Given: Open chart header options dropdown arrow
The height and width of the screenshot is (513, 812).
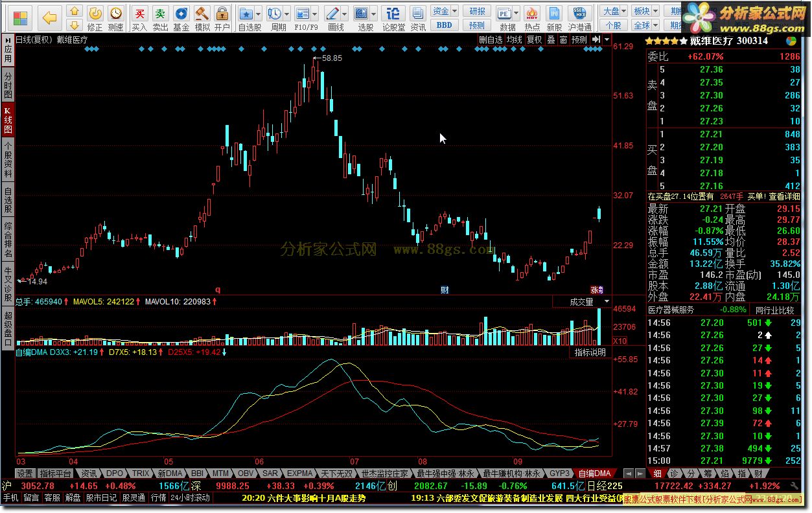Looking at the screenshot, I should [x=607, y=40].
